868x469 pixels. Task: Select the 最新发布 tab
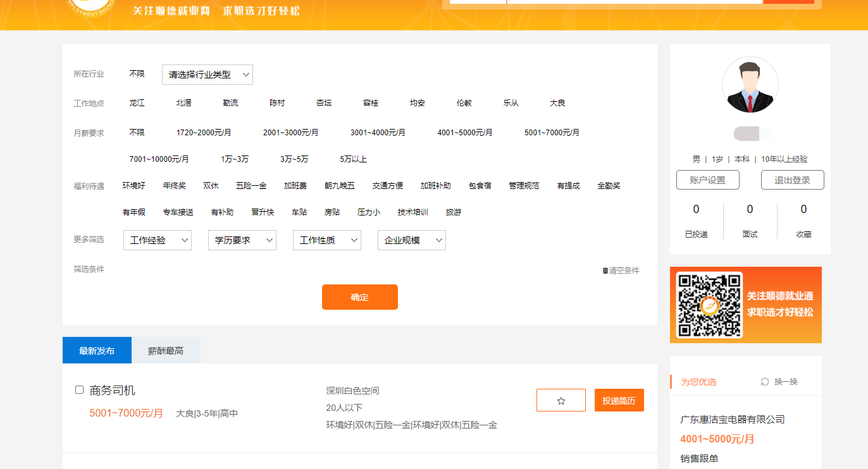[97, 351]
